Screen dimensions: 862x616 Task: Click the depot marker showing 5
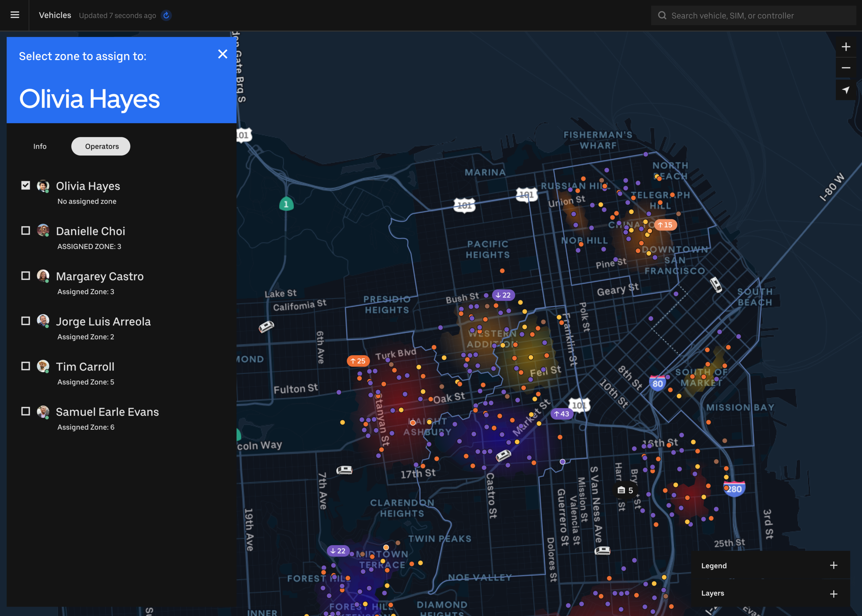pos(625,490)
